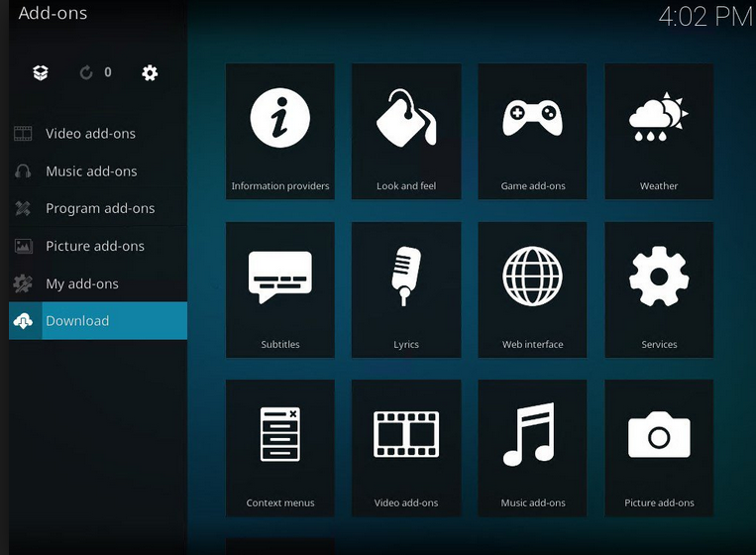Screen dimensions: 756x555
Task: Select My add-ons in the sidebar
Action: coord(98,283)
